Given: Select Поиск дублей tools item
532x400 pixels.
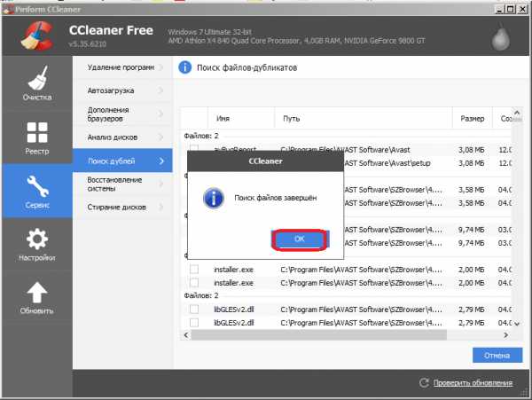Looking at the screenshot, I should 123,161.
